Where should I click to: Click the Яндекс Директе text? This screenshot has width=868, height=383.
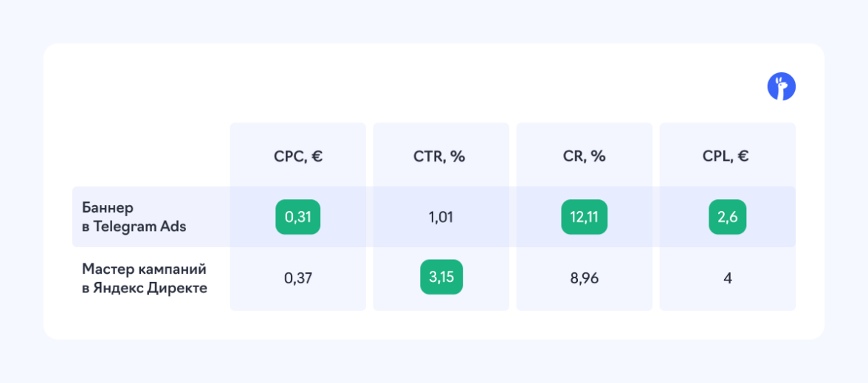point(151,288)
